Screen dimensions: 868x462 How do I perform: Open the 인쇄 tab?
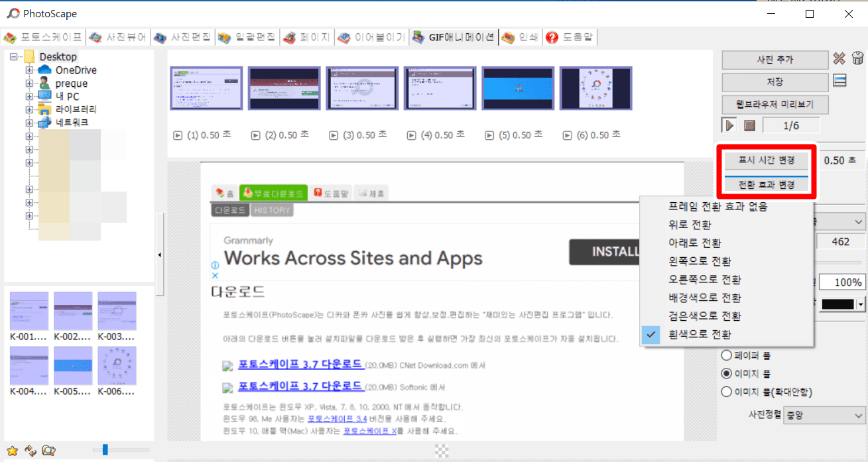[x=521, y=38]
